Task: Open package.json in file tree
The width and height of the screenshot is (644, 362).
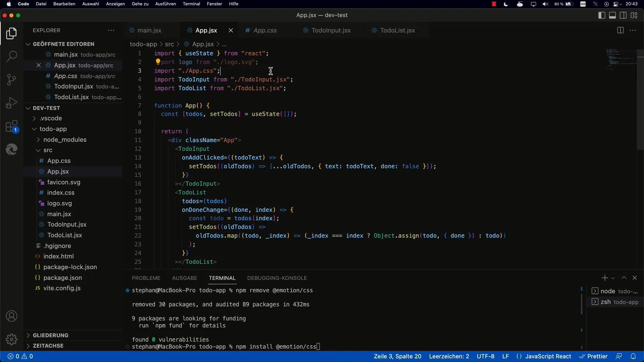Action: (x=62, y=278)
